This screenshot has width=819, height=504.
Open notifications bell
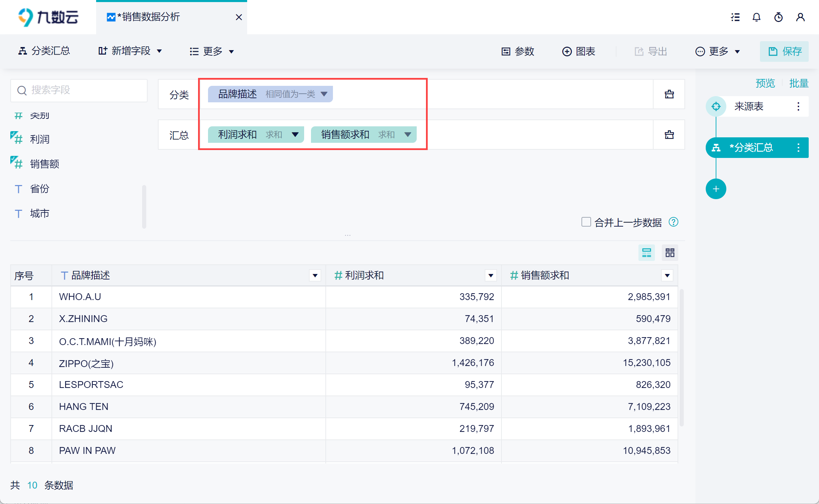757,17
